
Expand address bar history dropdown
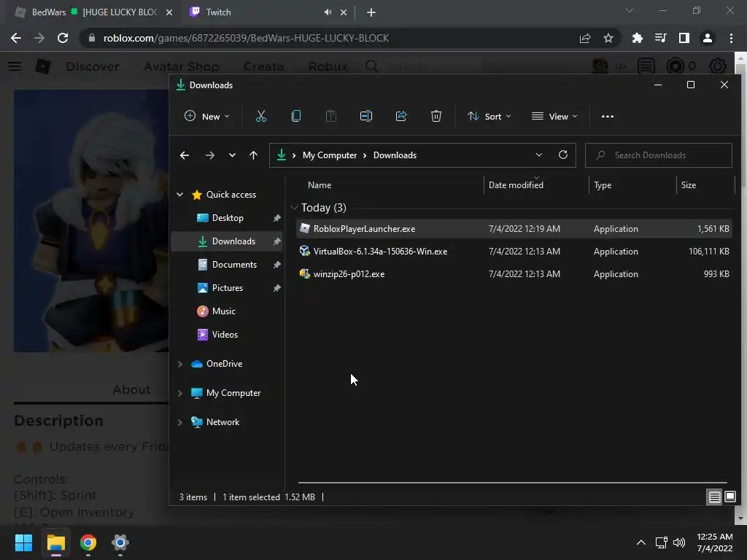tap(539, 155)
